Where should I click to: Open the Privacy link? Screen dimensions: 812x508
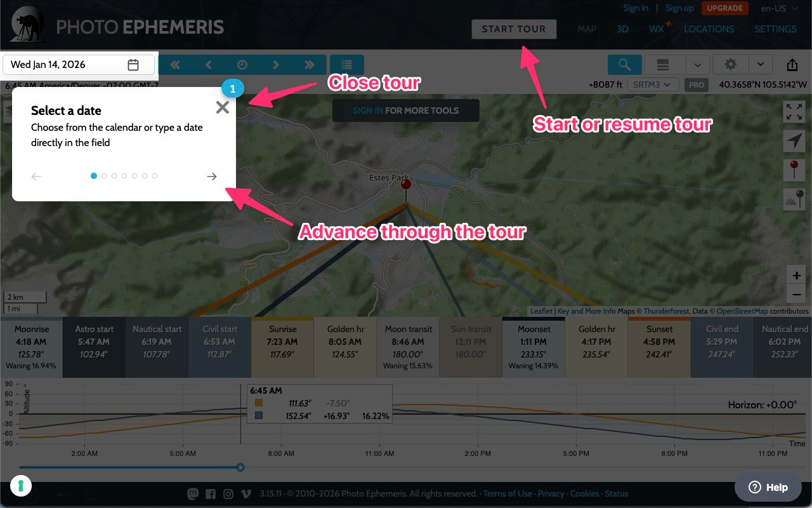551,493
